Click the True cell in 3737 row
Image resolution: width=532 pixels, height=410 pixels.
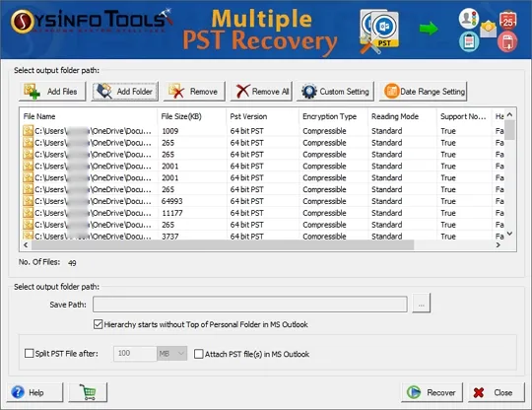tap(448, 237)
